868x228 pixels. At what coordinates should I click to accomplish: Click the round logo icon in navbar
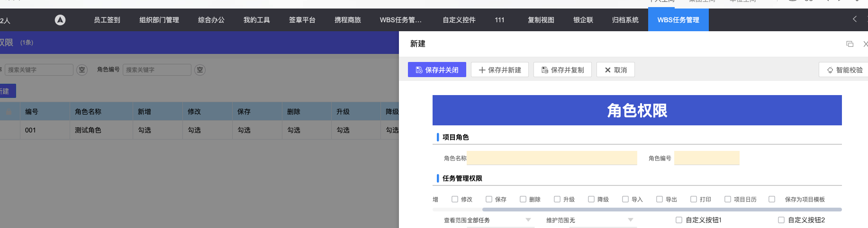60,20
